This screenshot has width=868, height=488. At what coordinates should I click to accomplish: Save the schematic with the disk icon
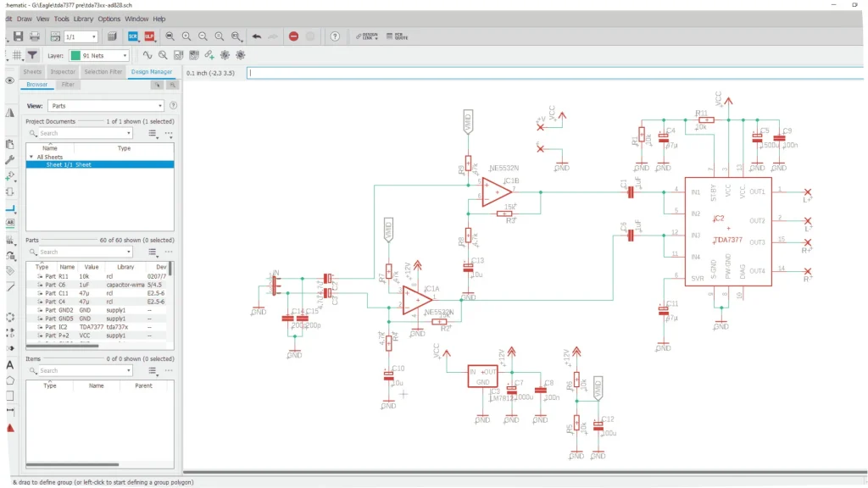point(19,36)
